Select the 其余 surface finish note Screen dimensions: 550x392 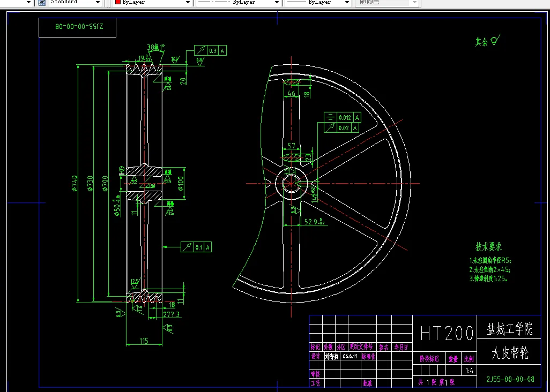pyautogui.click(x=488, y=41)
